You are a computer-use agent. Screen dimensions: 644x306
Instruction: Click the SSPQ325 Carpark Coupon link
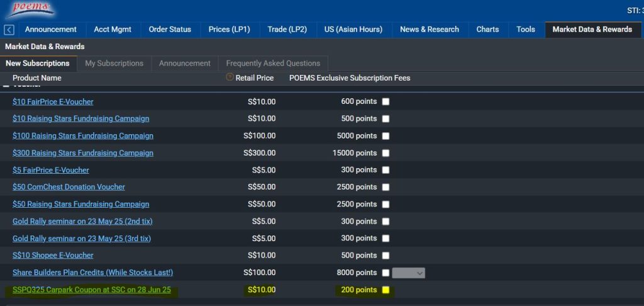[91, 290]
